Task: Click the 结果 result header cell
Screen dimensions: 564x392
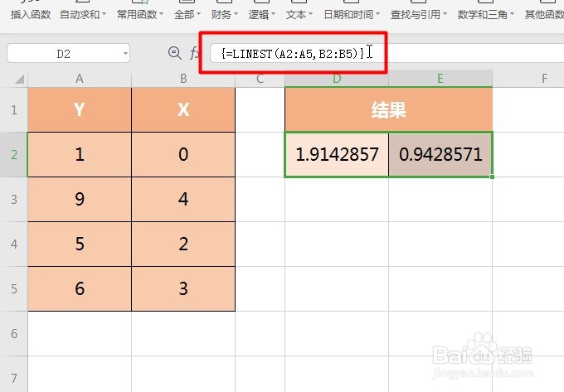Action: (x=388, y=109)
